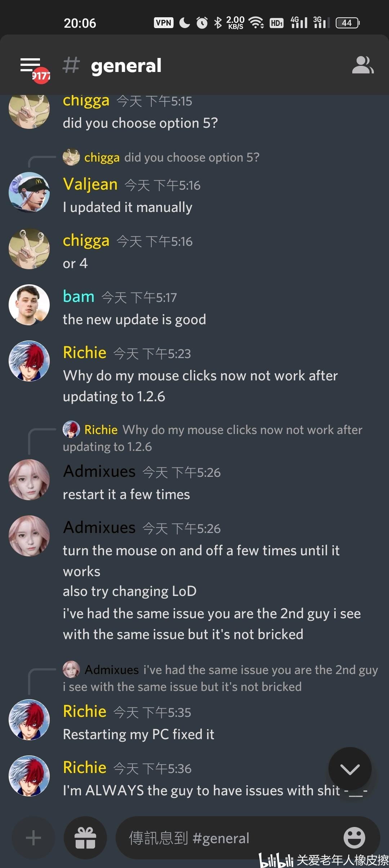Jump to Richie's quoted mouse clicks reply
The width and height of the screenshot is (389, 868).
click(213, 438)
